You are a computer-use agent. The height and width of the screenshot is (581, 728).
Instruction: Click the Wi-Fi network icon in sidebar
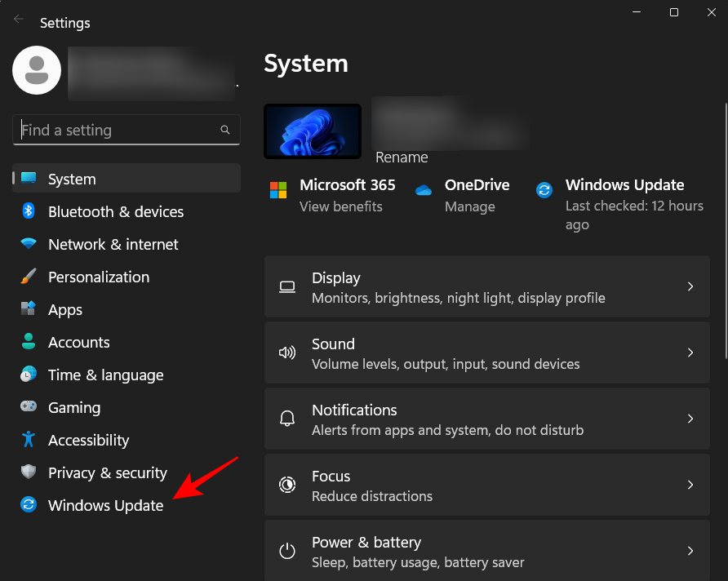29,243
